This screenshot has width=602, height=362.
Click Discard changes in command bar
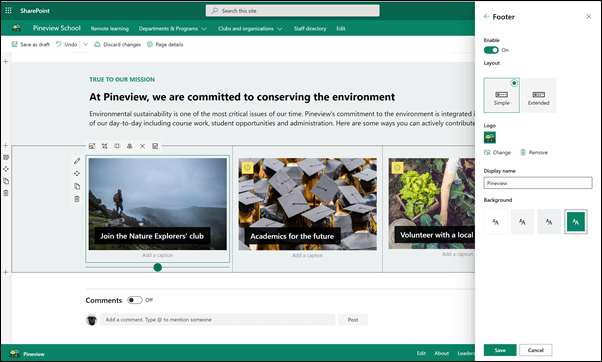coord(117,45)
